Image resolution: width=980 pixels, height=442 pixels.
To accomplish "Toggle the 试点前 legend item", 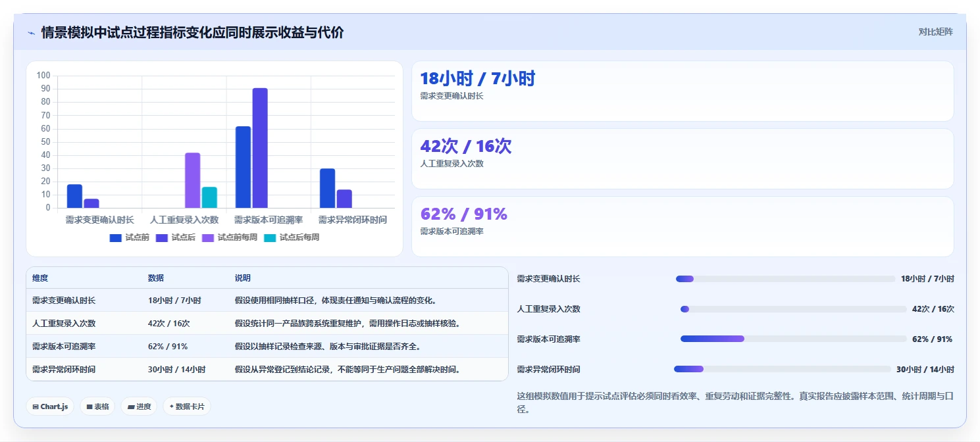I will pos(129,237).
